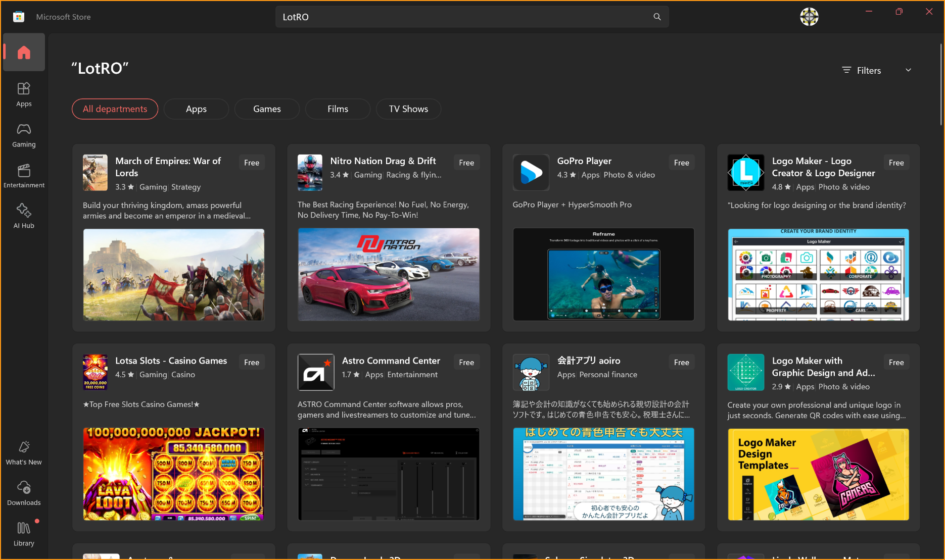Open the user profile avatar

pos(809,17)
